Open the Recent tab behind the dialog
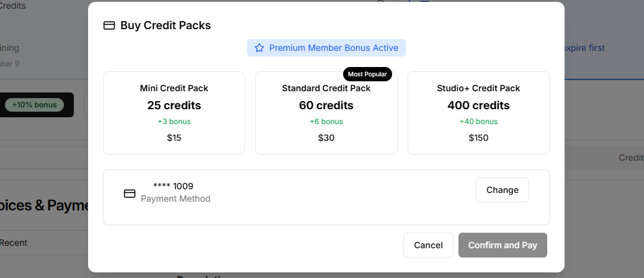Screen dimensions: 644x278 14,243
